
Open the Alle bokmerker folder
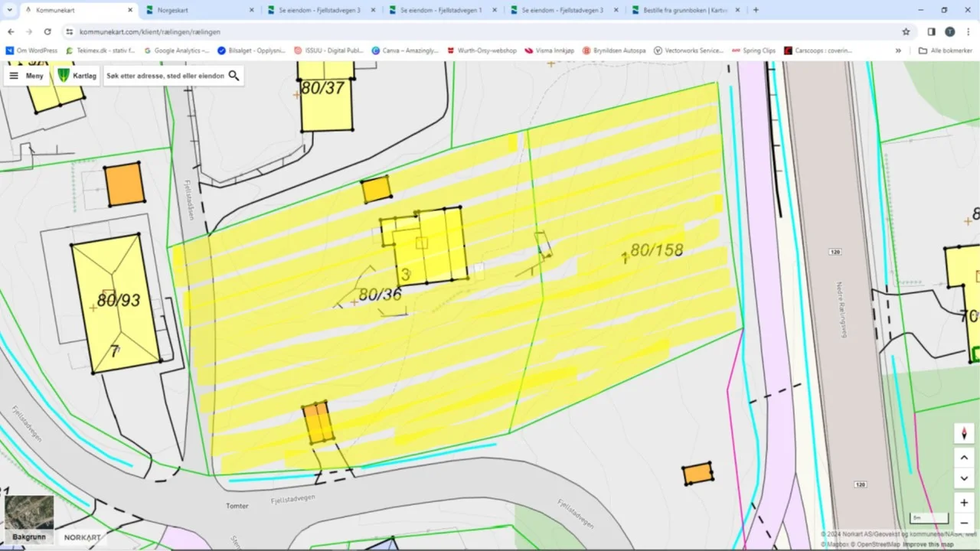(x=946, y=51)
